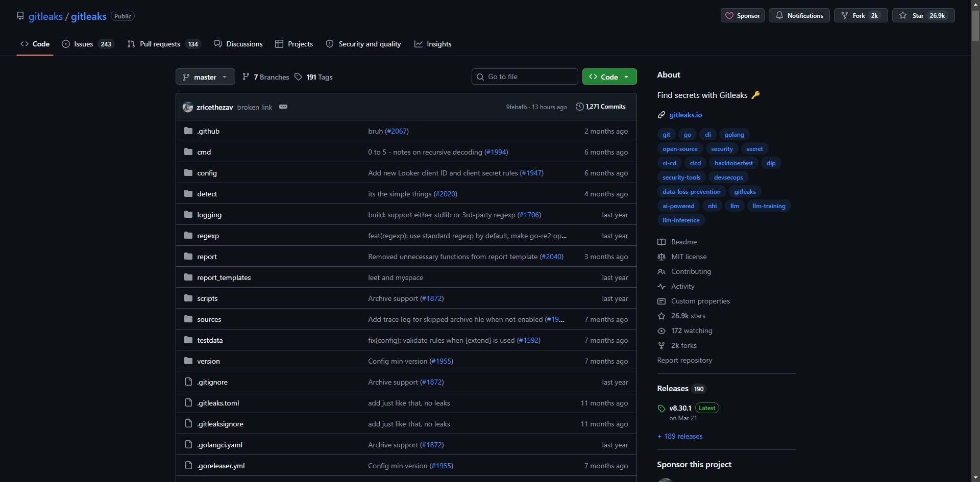Viewport: 980px width, 482px height.
Task: Click the scale icon beside MIT license
Action: tap(661, 257)
